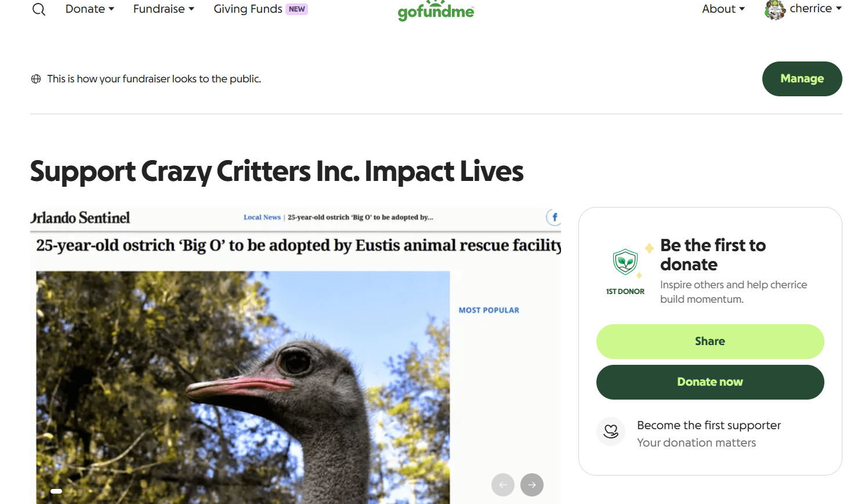Viewport: 865px width, 504px height.
Task: Click the Donate now button
Action: pos(710,382)
